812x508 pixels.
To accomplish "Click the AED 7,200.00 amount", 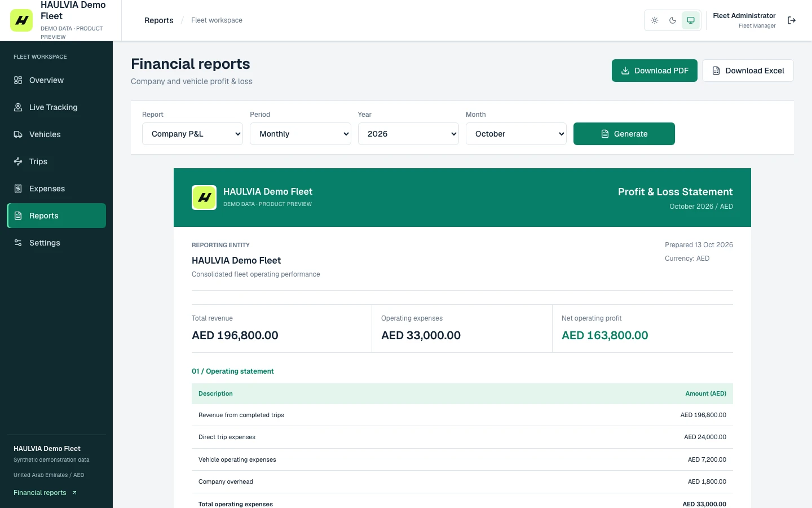I will click(x=707, y=459).
